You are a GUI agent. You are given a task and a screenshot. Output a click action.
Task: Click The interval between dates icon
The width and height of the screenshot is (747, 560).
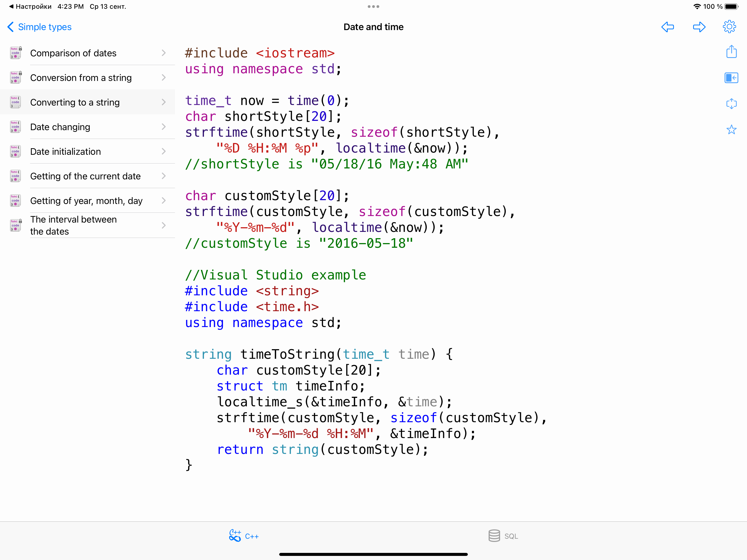[16, 225]
